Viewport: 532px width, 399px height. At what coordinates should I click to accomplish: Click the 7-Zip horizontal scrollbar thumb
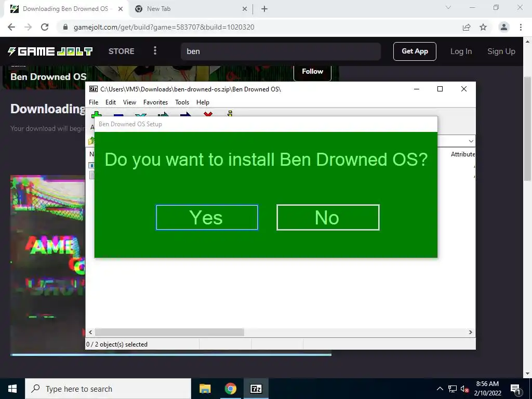(x=169, y=332)
